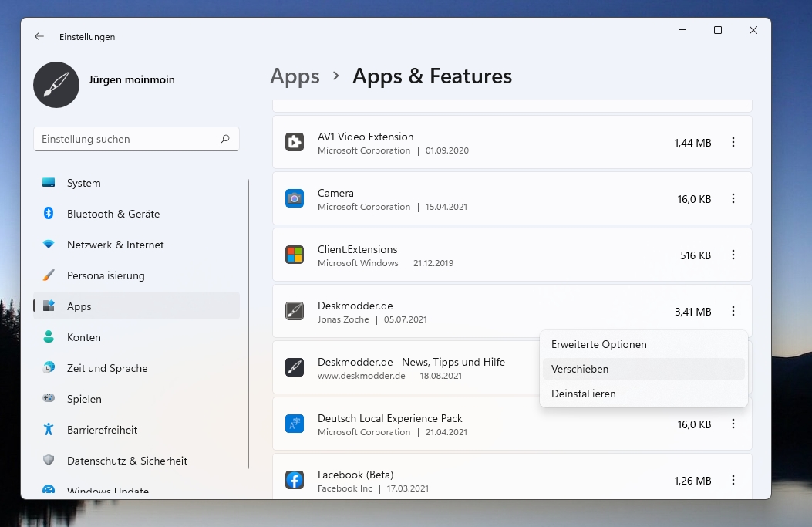Click the AV1 Video Extension app icon
The height and width of the screenshot is (527, 812).
tap(295, 142)
